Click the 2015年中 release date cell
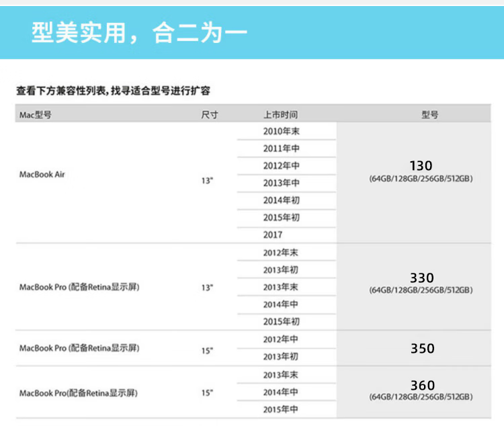504x426 pixels. (x=281, y=409)
